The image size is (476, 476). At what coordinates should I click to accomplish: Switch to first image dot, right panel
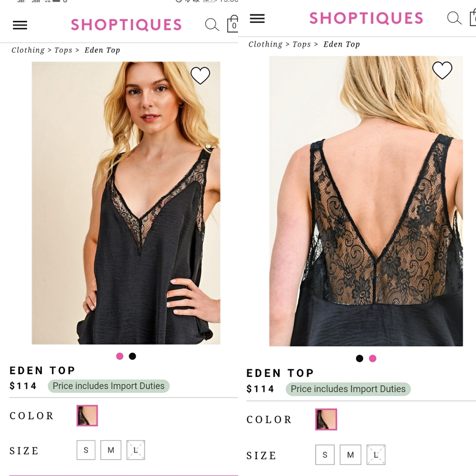[x=359, y=358]
